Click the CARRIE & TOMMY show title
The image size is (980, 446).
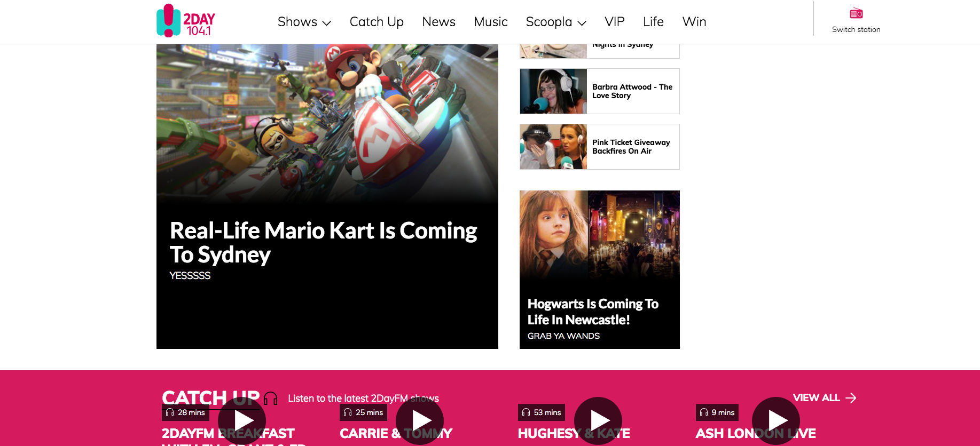[x=396, y=433]
